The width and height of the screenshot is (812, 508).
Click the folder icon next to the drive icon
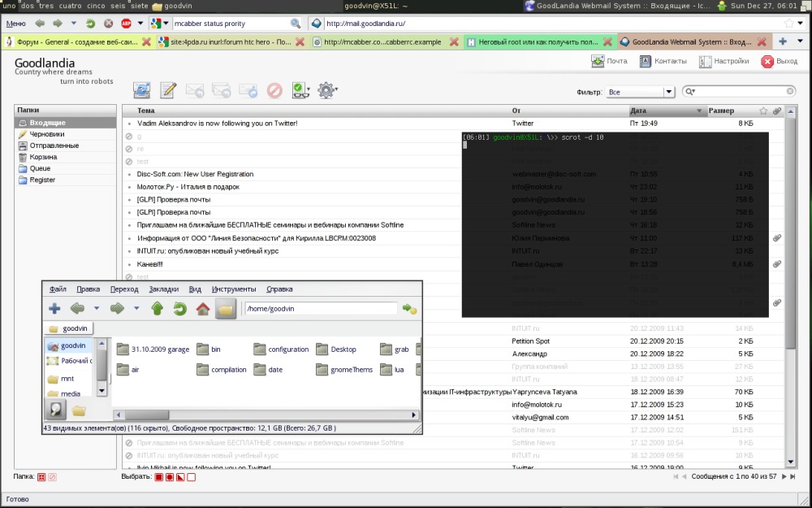[78, 411]
